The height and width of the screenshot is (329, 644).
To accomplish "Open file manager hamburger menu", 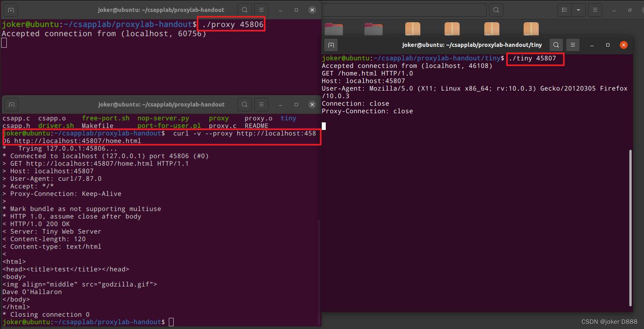I will click(595, 10).
